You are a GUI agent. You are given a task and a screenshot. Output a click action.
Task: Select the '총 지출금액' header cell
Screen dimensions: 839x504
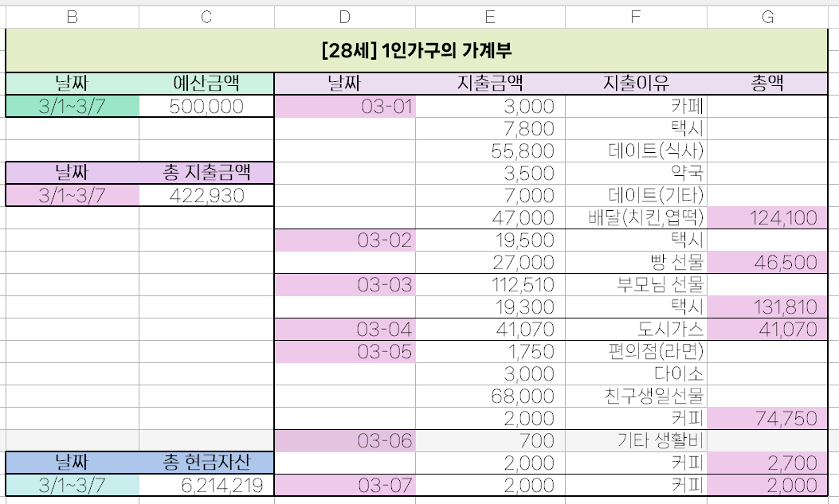pyautogui.click(x=206, y=173)
